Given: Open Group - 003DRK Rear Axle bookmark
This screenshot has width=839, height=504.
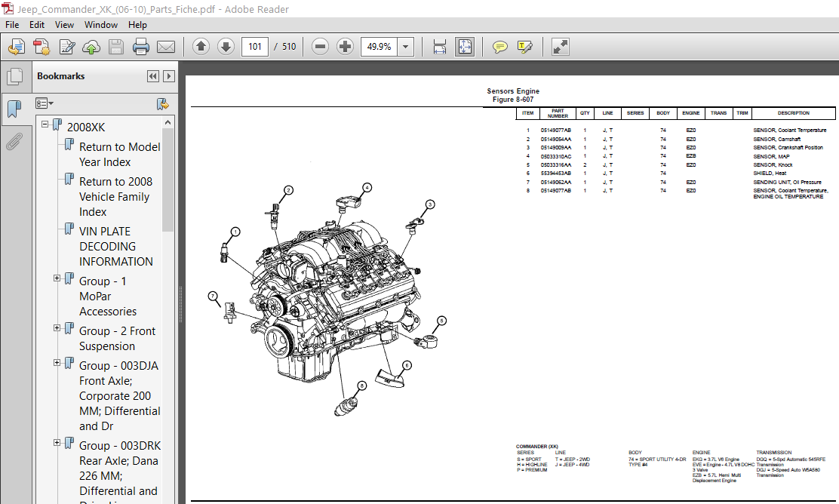Looking at the screenshot, I should (120, 472).
